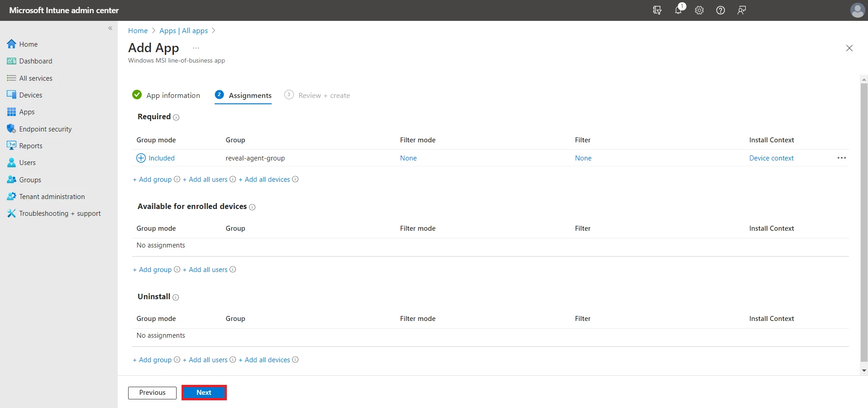Open Devices from the sidebar
Viewport: 868px width, 408px height.
pyautogui.click(x=31, y=95)
